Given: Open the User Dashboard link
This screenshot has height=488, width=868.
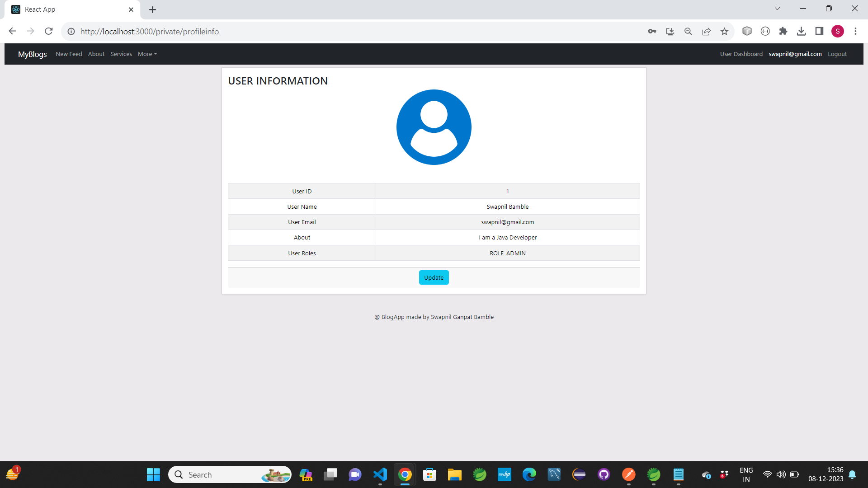Looking at the screenshot, I should coord(741,54).
